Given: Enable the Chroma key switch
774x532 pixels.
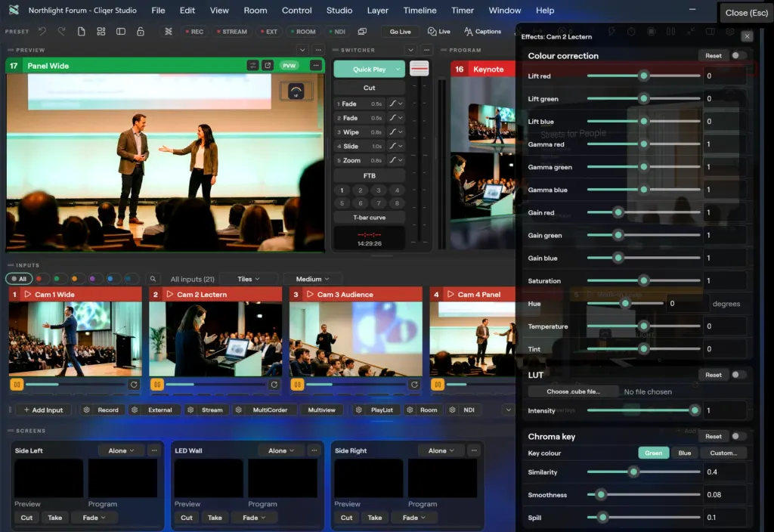Looking at the screenshot, I should [x=738, y=436].
